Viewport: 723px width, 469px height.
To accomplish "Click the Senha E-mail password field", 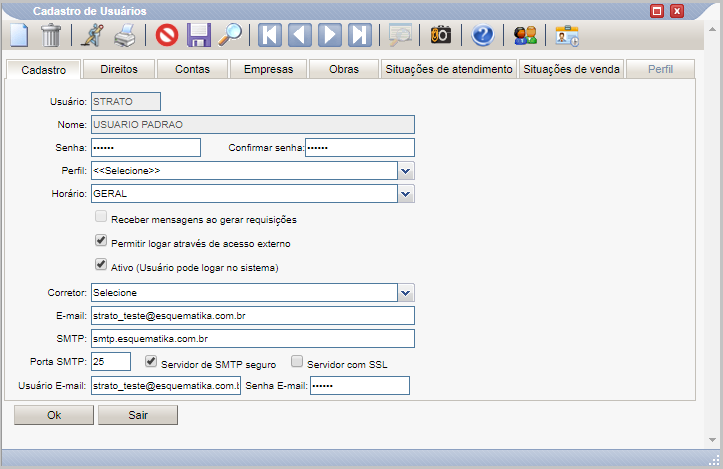I will tap(360, 386).
